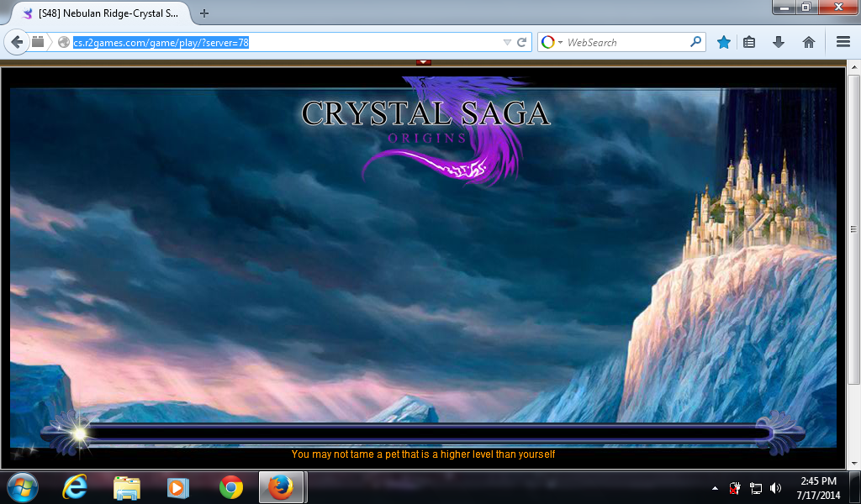
Task: Click the address bar URL field
Action: click(x=286, y=42)
